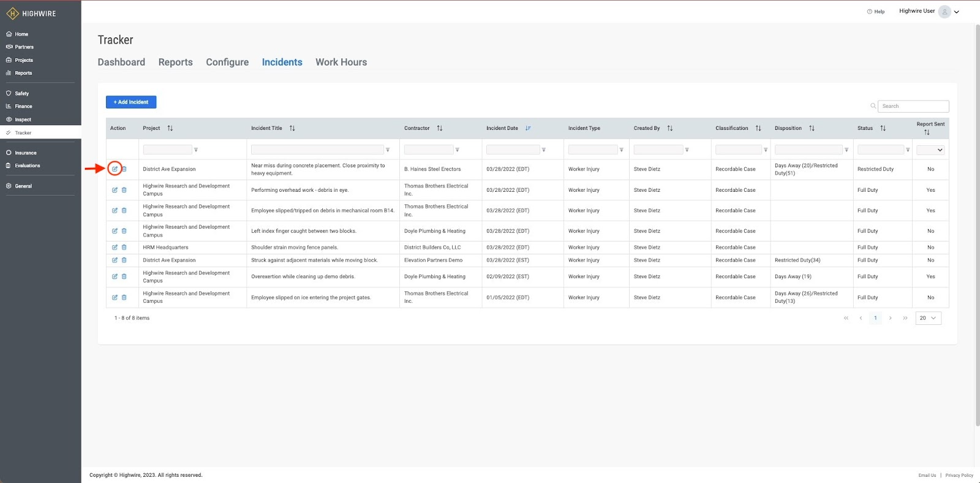Edit the Near miss concrete placement incident
Viewport: 980px width, 483px height.
(x=115, y=169)
